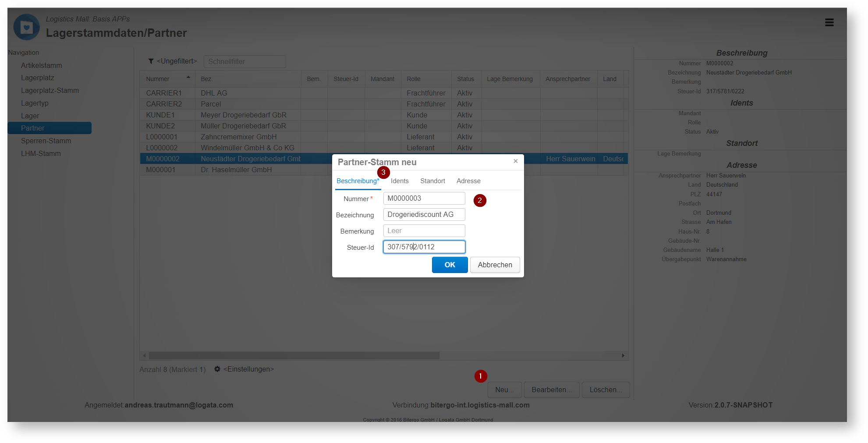The height and width of the screenshot is (443, 868).
Task: Click the Zahncrememixer GmbH cell
Action: point(248,137)
